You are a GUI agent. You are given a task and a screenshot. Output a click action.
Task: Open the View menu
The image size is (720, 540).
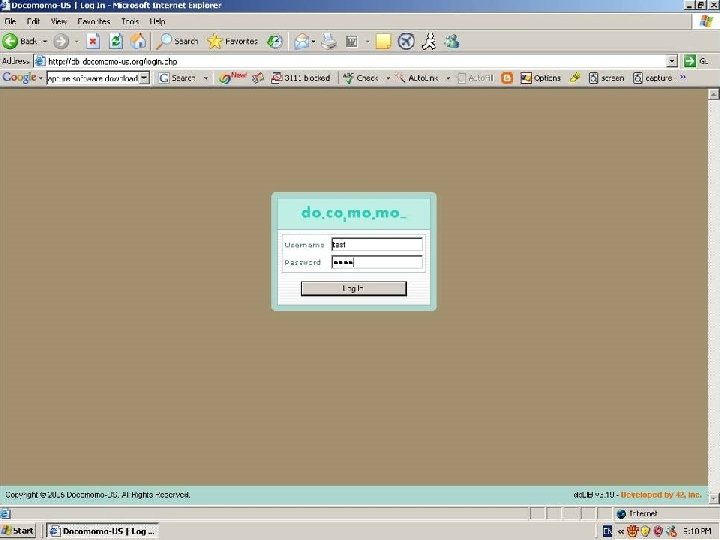click(x=59, y=21)
